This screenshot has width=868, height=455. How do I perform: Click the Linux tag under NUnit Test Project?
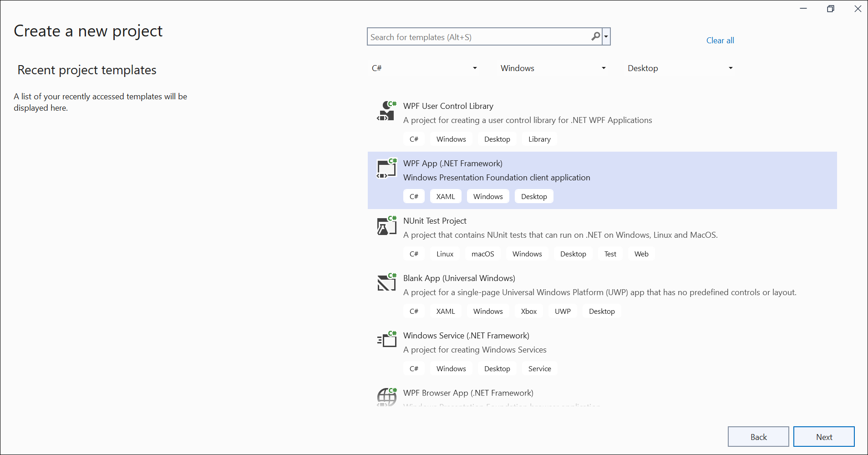point(445,254)
